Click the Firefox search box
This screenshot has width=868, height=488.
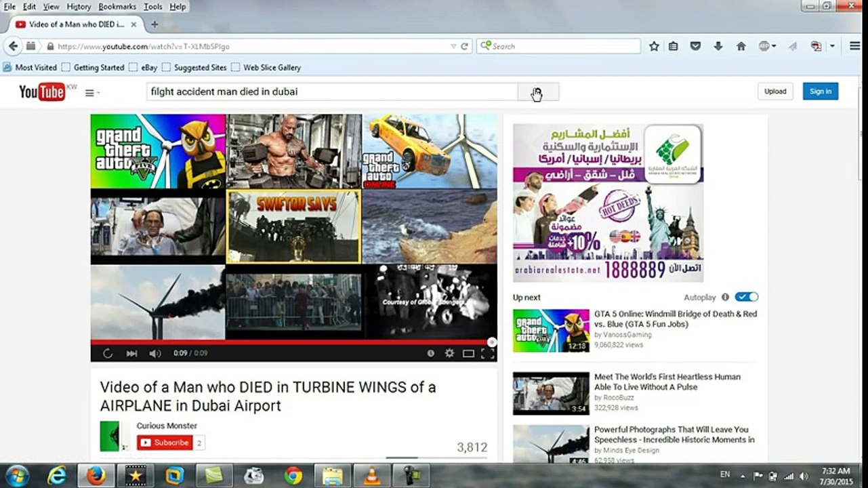pyautogui.click(x=559, y=46)
